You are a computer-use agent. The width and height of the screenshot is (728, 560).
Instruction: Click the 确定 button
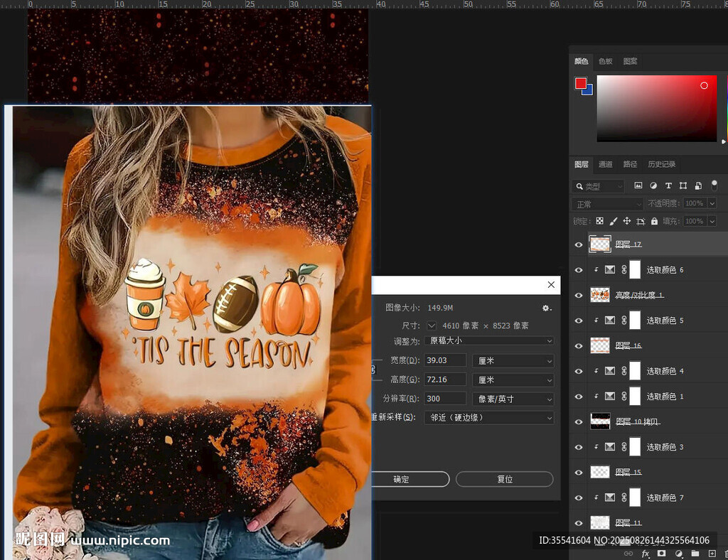coord(402,479)
